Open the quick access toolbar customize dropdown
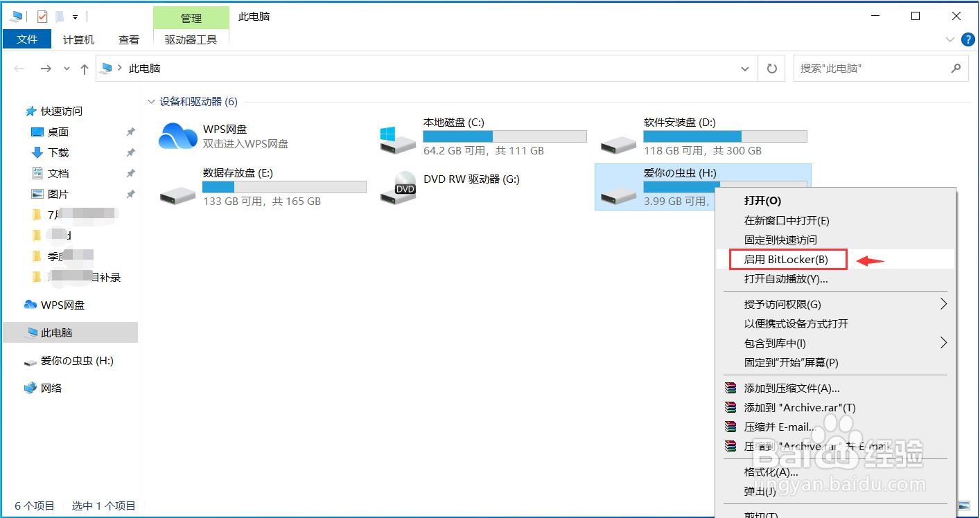 (75, 16)
